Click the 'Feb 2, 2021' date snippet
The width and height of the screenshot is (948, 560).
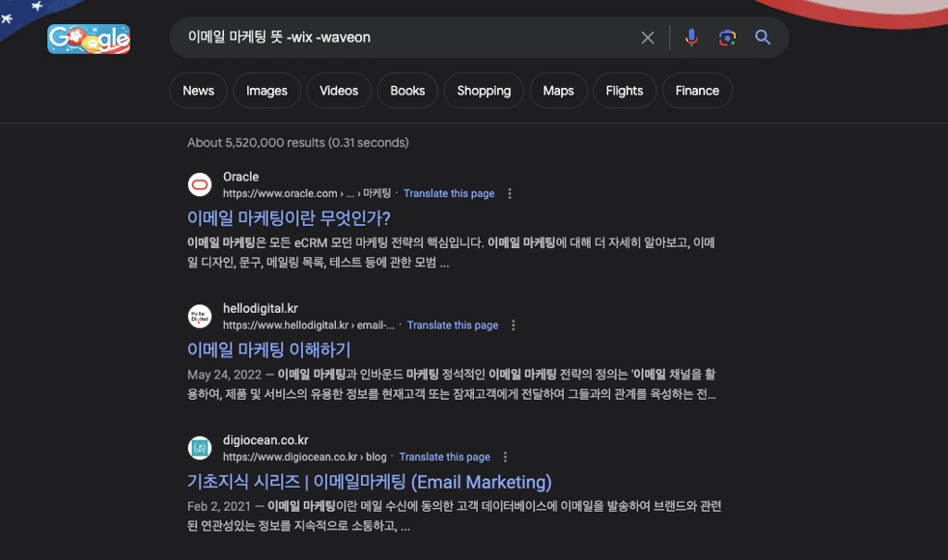point(218,507)
